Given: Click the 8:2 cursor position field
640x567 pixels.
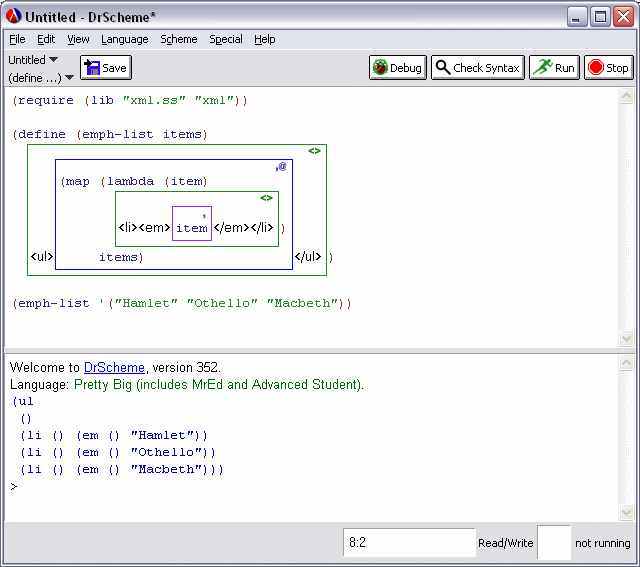Looking at the screenshot, I should 409,543.
